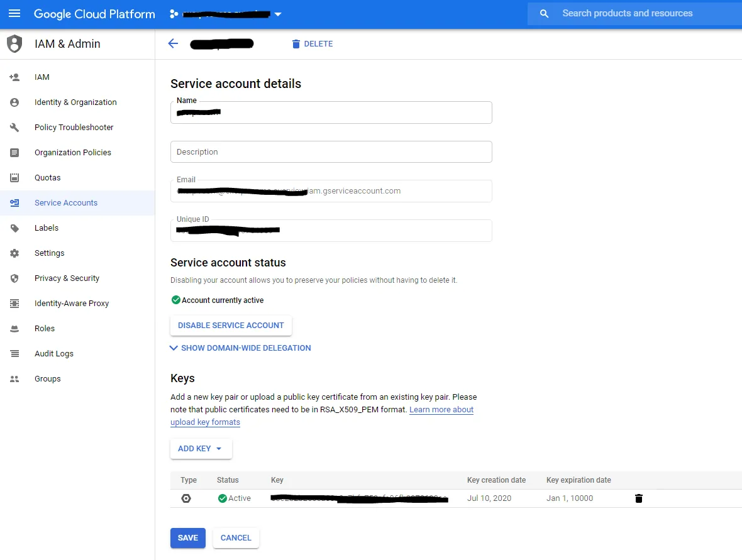The height and width of the screenshot is (560, 742).
Task: Open Audit Logs
Action: [54, 354]
